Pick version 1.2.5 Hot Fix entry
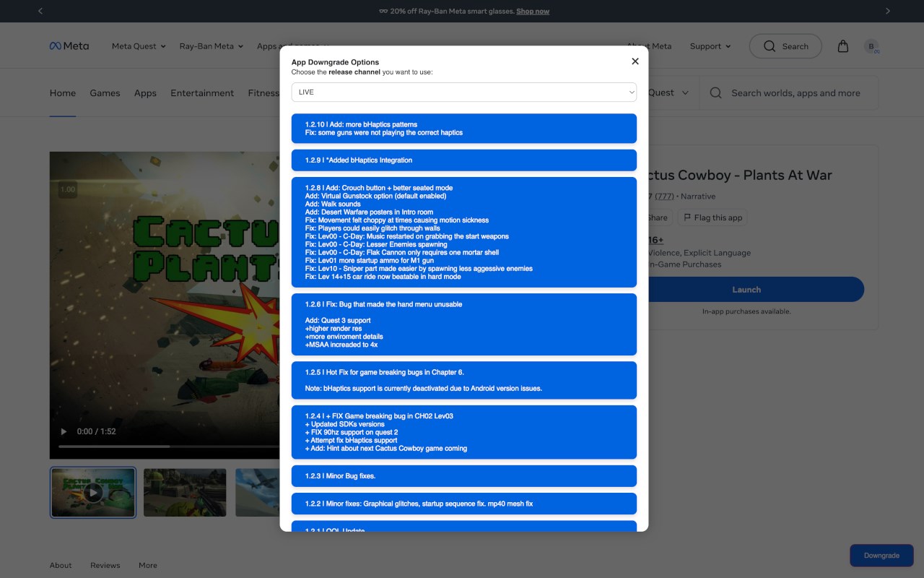Image resolution: width=924 pixels, height=578 pixels. pos(464,380)
